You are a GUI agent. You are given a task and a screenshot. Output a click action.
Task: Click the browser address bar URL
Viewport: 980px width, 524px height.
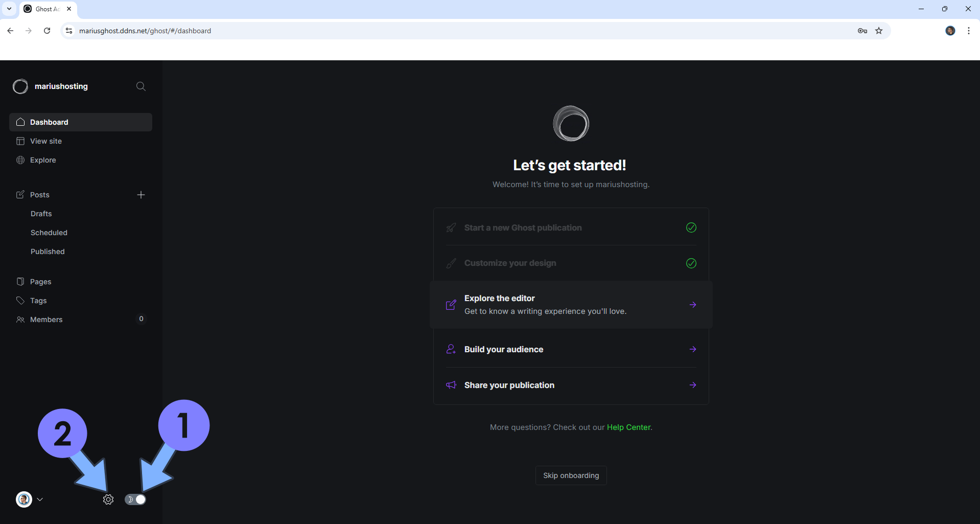pyautogui.click(x=145, y=31)
